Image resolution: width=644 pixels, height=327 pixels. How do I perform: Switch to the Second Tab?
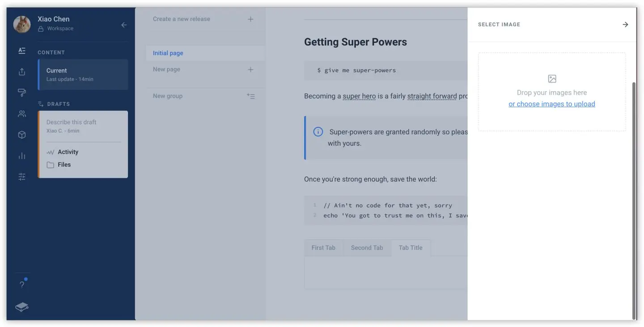367,247
